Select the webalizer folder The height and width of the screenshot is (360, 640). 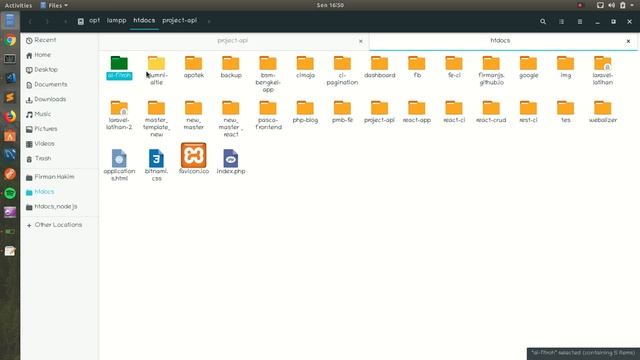coord(602,112)
